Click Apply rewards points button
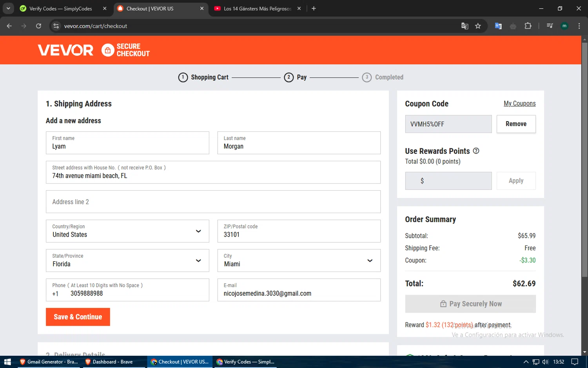This screenshot has height=368, width=588. tap(516, 181)
